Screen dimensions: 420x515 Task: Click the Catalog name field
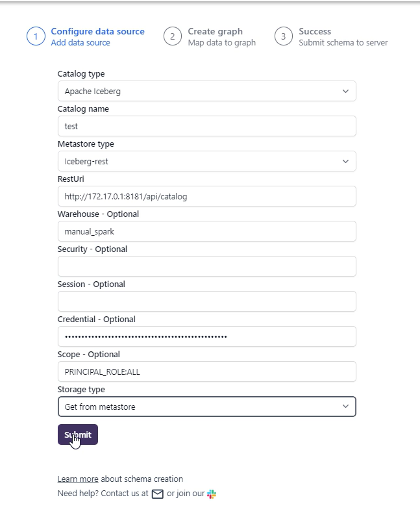coord(206,126)
